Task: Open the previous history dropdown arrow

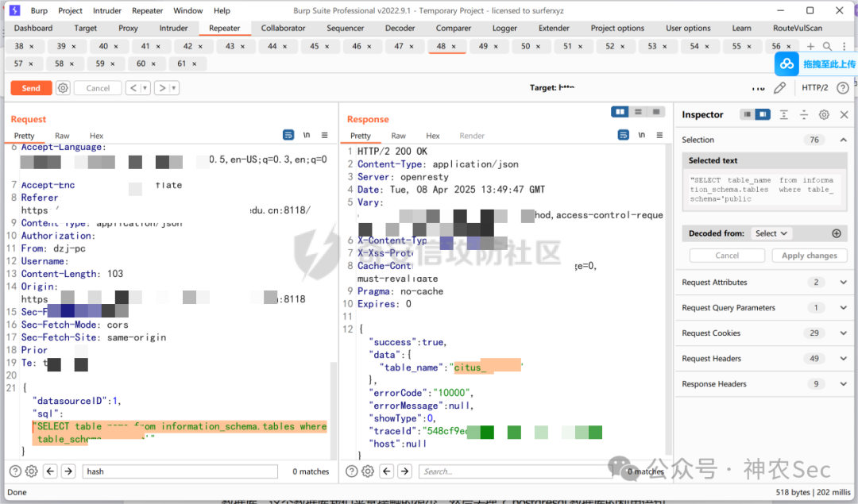Action: pos(145,88)
